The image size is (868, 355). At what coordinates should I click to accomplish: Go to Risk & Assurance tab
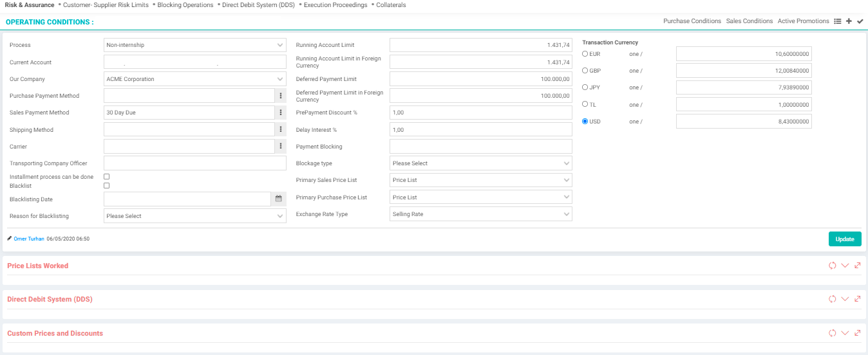pos(30,5)
